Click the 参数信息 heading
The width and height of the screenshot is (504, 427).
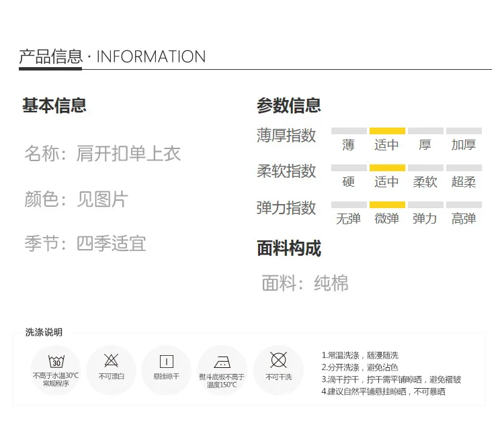pyautogui.click(x=289, y=105)
